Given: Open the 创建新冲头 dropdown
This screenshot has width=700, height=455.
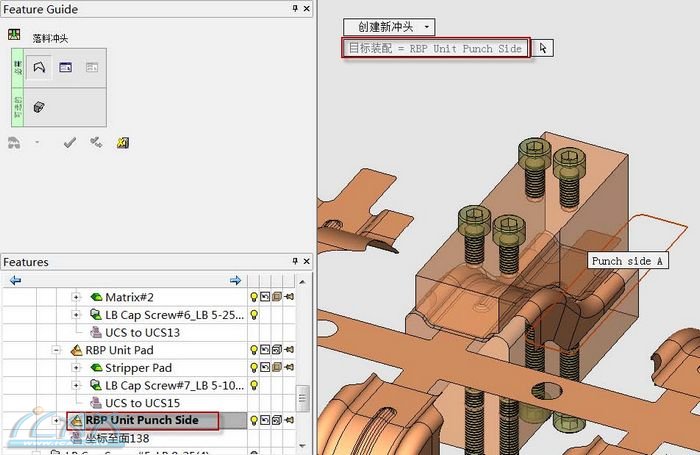Looking at the screenshot, I should (x=389, y=26).
